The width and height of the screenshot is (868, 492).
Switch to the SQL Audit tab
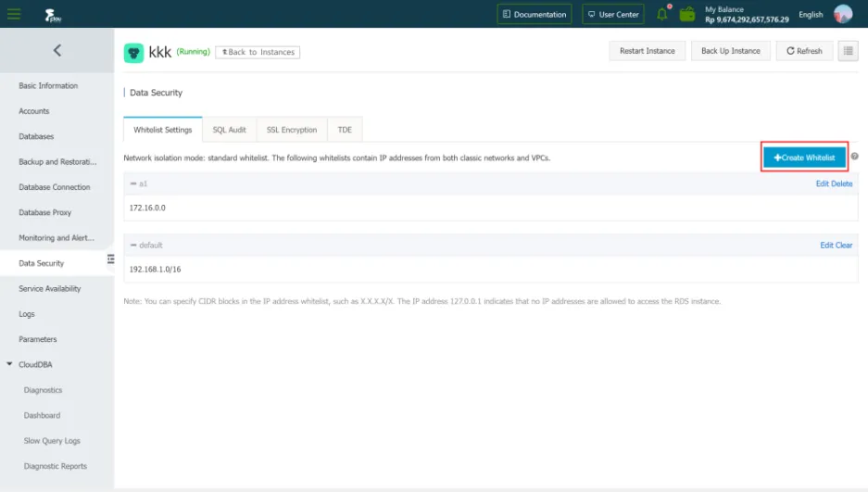[x=229, y=130]
